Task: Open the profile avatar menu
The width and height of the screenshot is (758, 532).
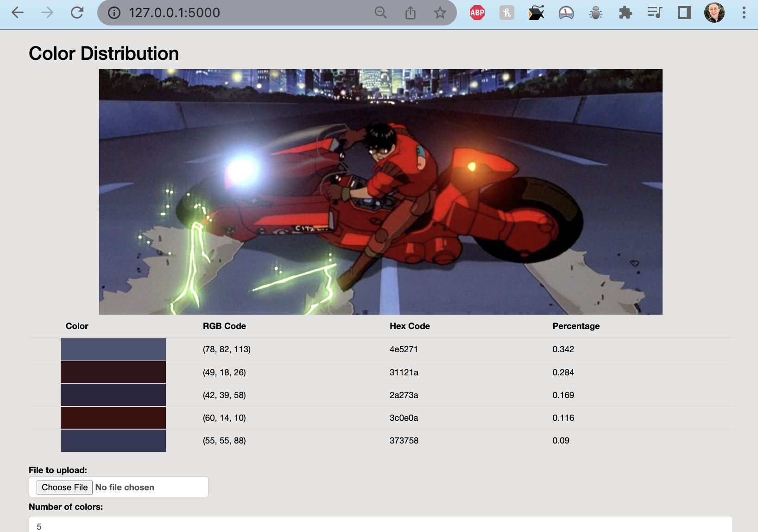Action: (x=714, y=13)
